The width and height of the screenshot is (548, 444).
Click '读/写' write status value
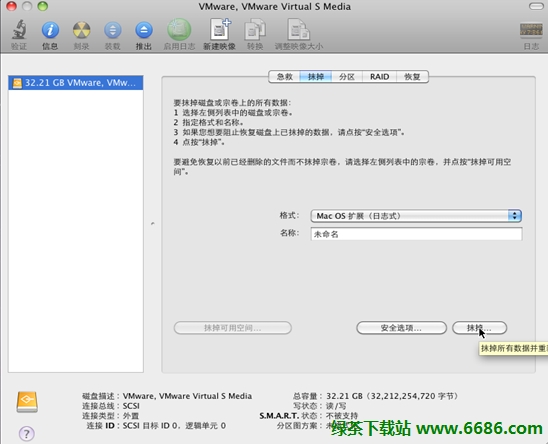[336, 406]
